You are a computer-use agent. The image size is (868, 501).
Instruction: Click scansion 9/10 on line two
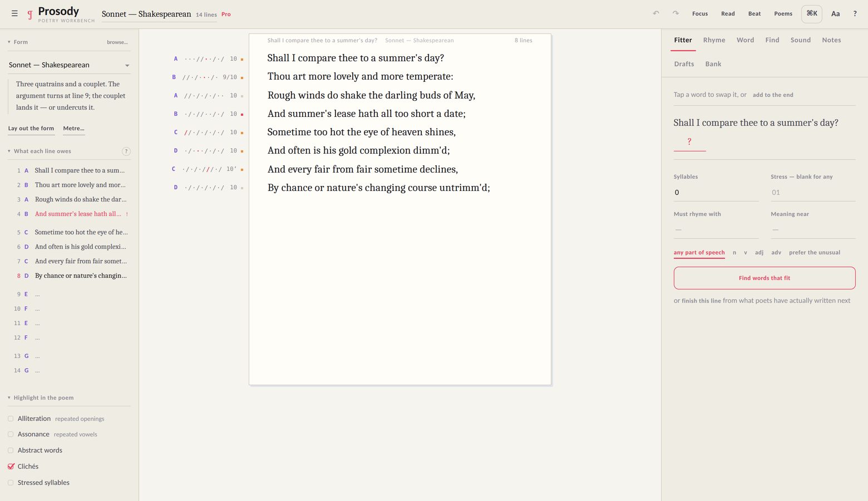[x=230, y=77]
